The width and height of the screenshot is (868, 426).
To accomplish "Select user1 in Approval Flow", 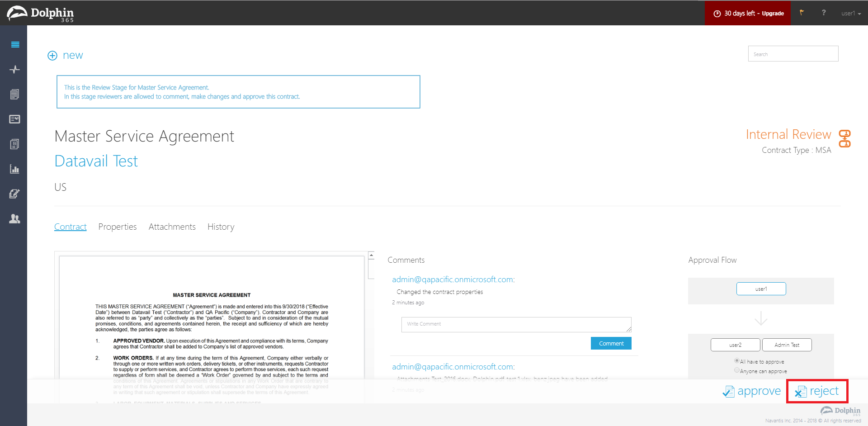I will coord(761,289).
